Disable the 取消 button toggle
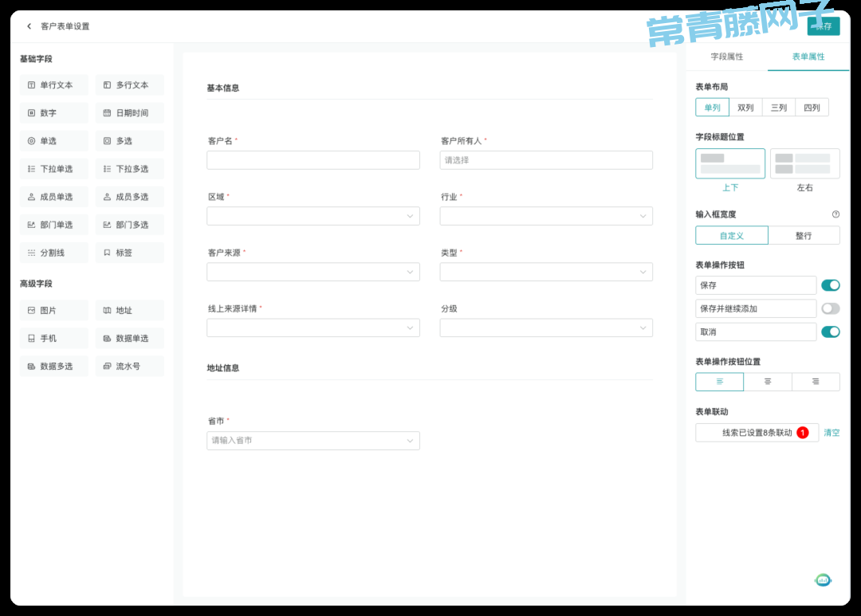 point(830,332)
